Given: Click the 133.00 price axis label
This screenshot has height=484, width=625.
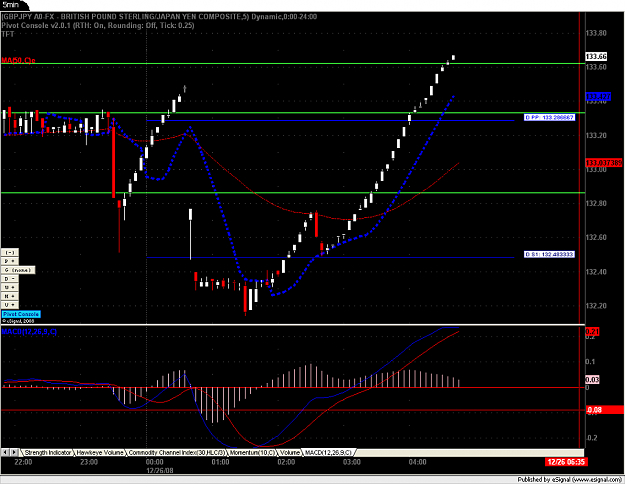Looking at the screenshot, I should (x=596, y=170).
